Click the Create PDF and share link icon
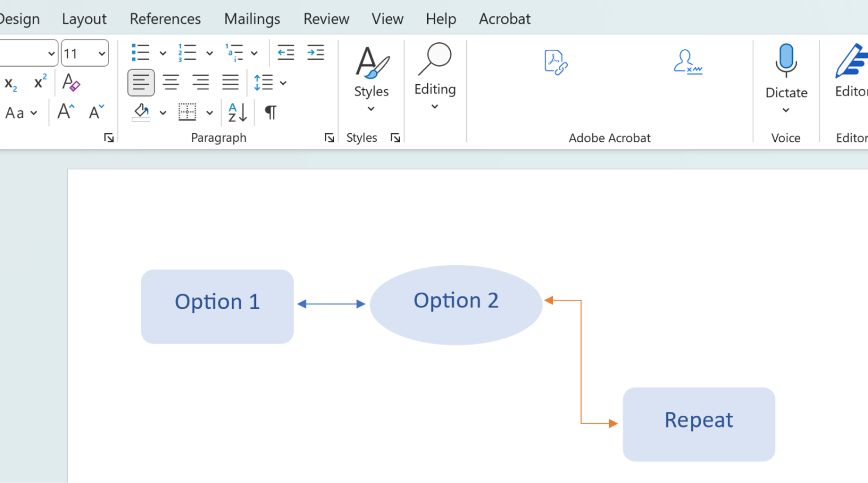868x483 pixels. point(555,62)
